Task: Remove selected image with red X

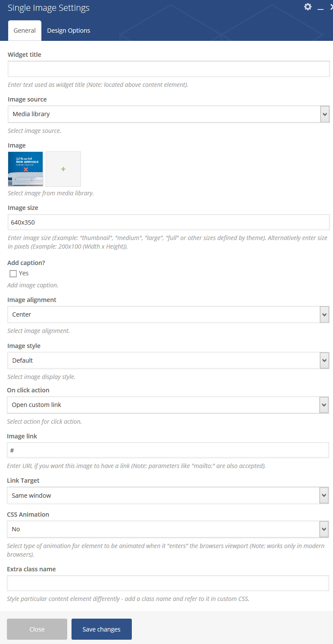Action: (x=26, y=169)
